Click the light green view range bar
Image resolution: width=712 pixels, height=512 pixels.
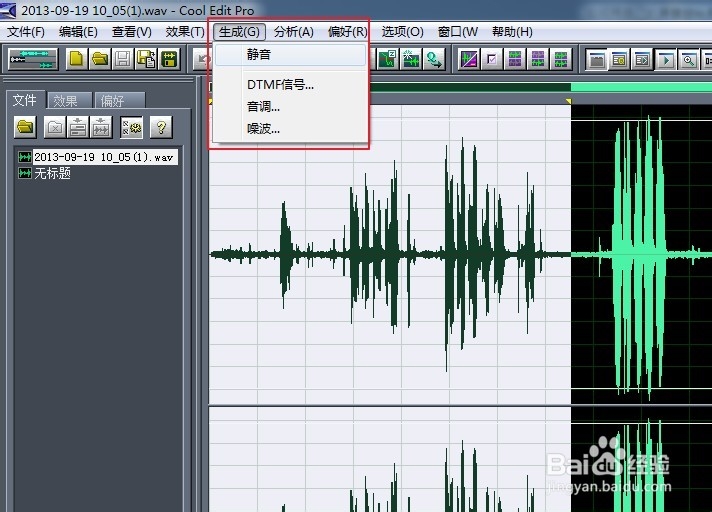[641, 87]
